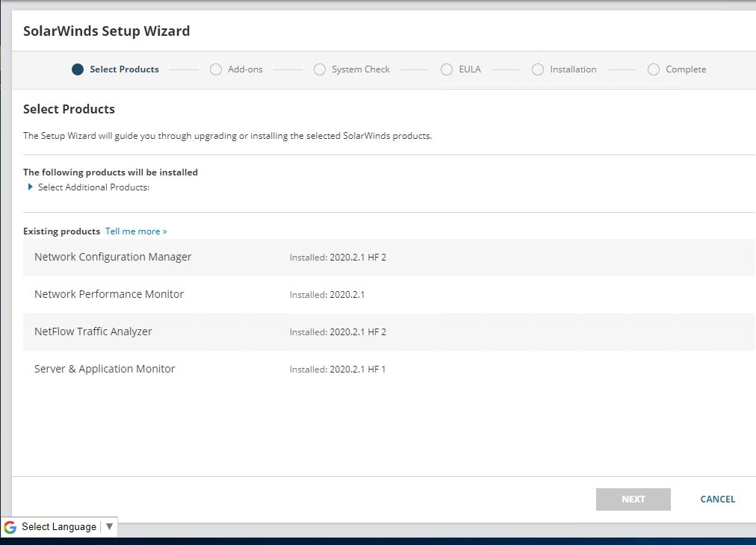Select the Network Performance Monitor row
The width and height of the screenshot is (756, 545).
388,294
